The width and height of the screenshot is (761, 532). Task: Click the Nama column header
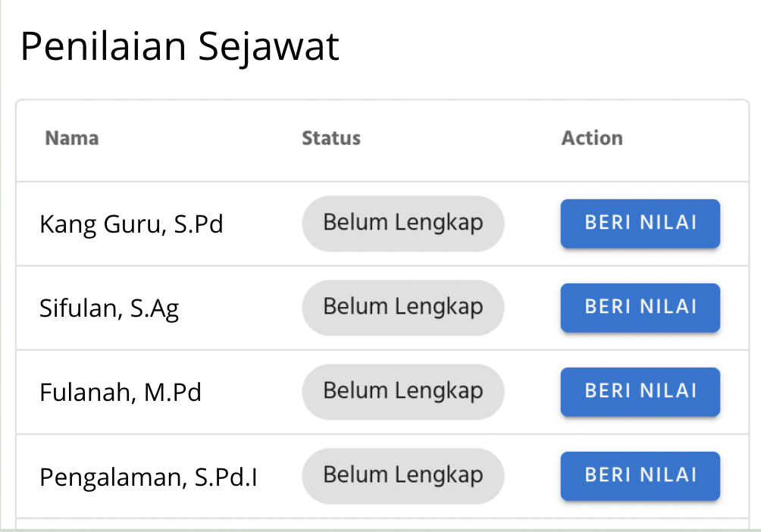coord(72,139)
